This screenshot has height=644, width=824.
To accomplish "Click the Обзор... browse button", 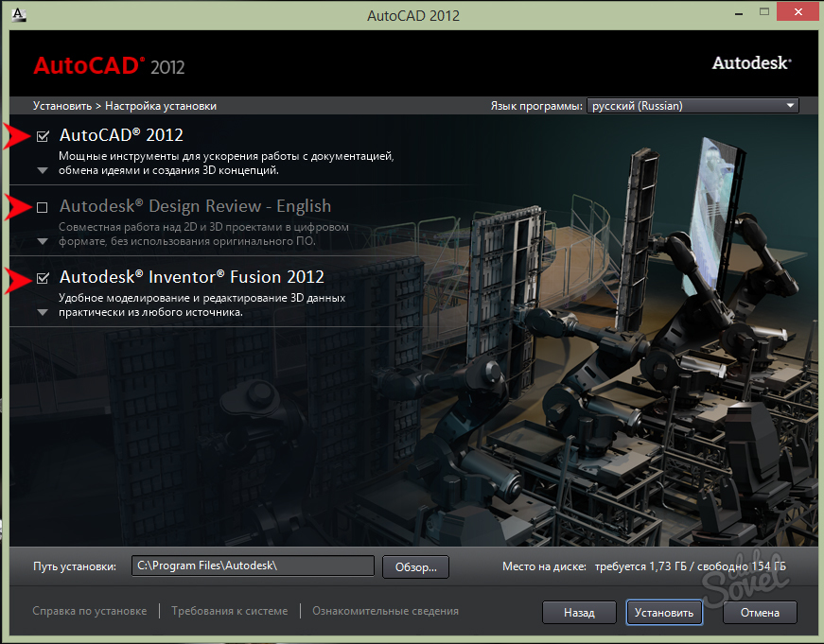I will coord(415,567).
